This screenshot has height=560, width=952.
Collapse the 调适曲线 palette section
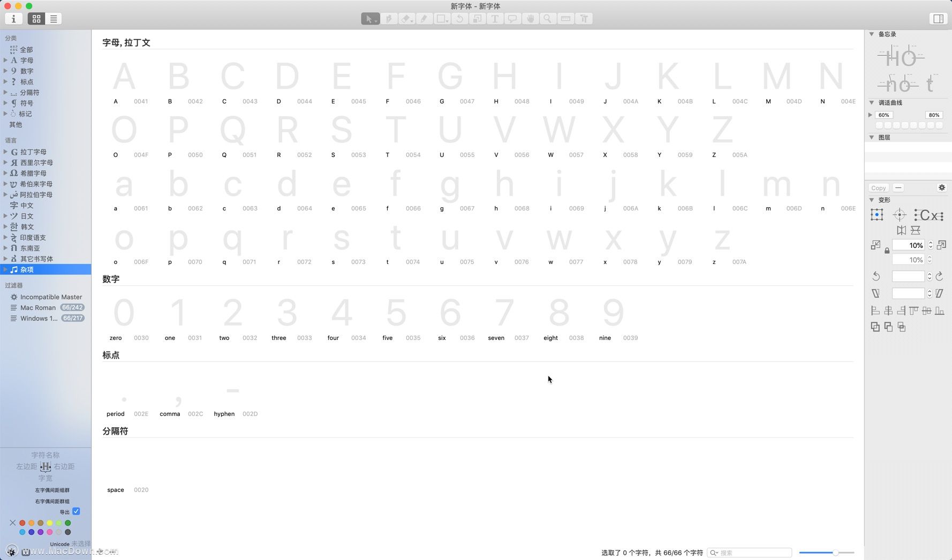(x=872, y=102)
